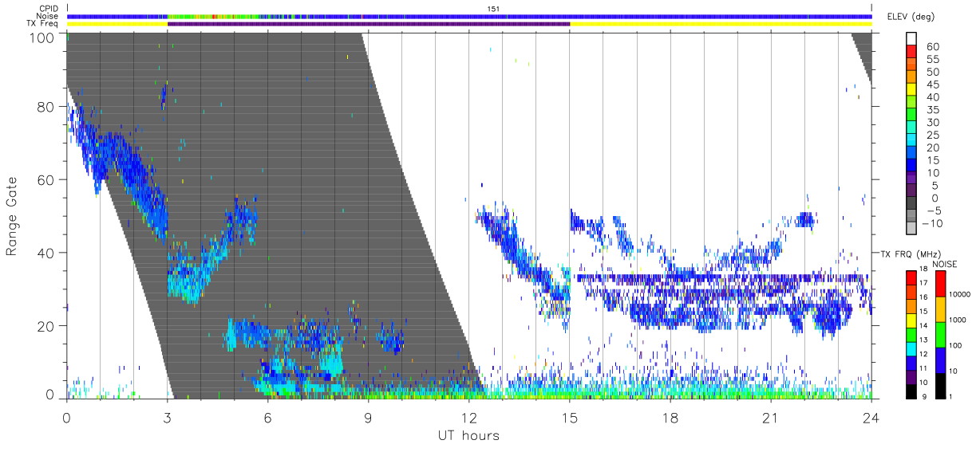
Task: Click the black 9–10 MHz TX FRQ segment
Action: coord(911,391)
